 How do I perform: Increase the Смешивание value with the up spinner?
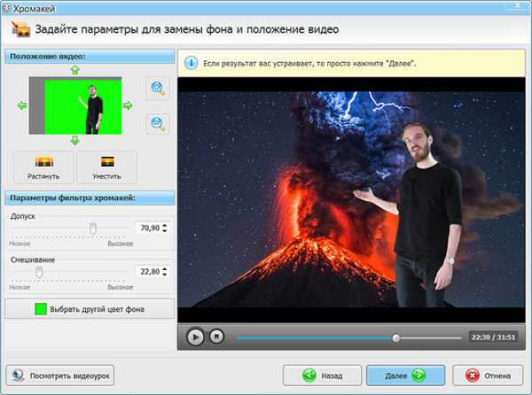click(x=165, y=269)
